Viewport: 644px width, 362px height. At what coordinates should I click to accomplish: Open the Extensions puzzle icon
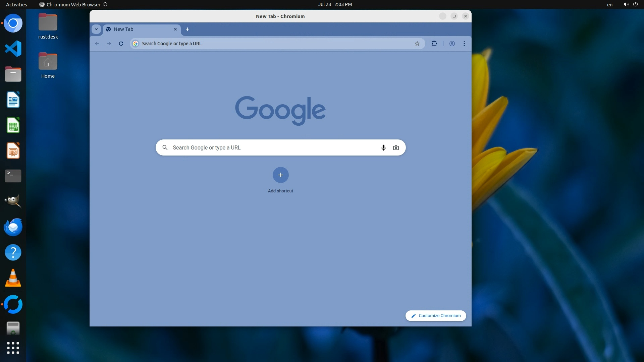click(x=434, y=44)
